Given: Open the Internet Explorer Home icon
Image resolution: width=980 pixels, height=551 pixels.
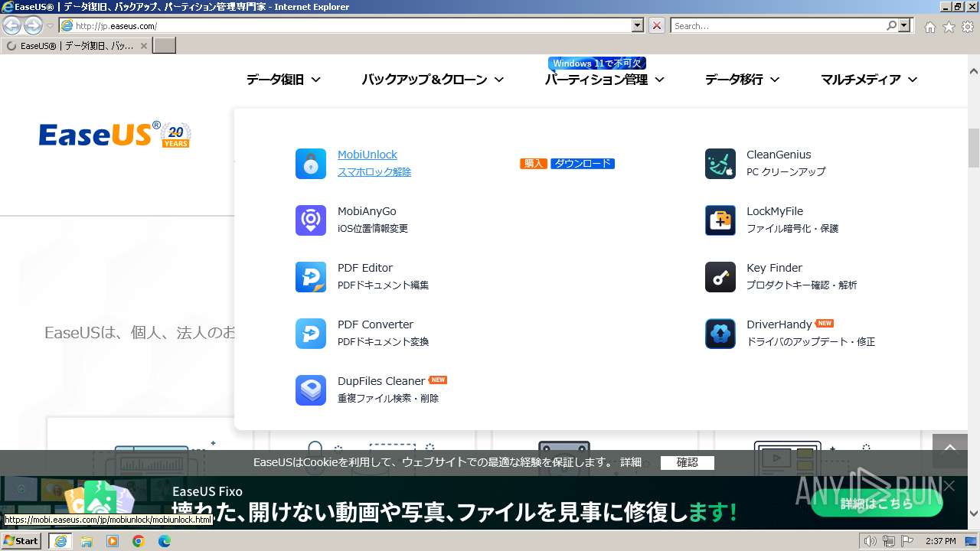Looking at the screenshot, I should (929, 27).
